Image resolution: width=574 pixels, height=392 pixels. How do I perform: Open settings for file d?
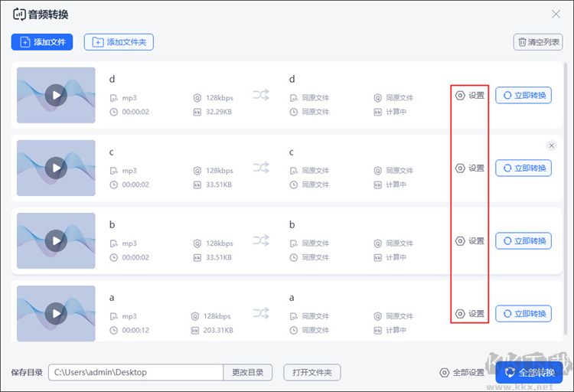(x=470, y=96)
